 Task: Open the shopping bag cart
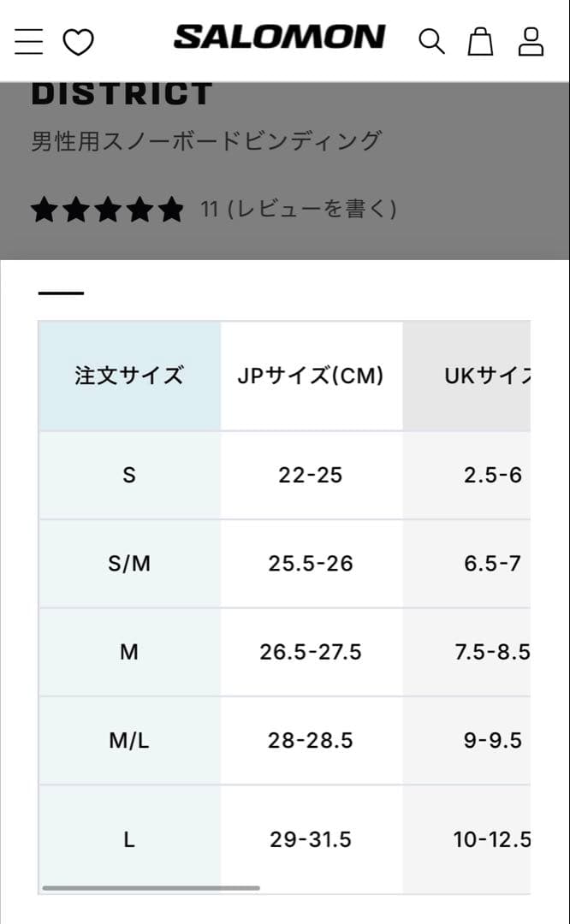tap(480, 41)
